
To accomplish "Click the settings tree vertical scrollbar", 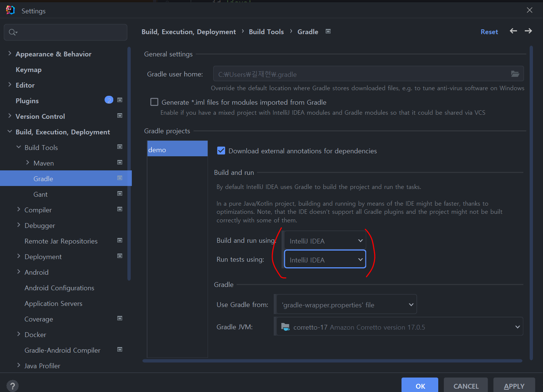I will click(129, 163).
